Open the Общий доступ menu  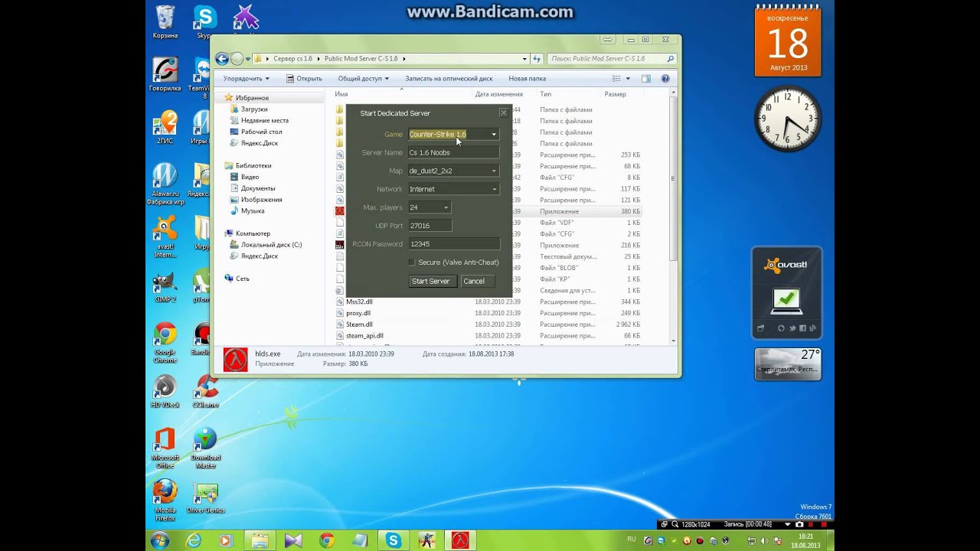click(364, 78)
